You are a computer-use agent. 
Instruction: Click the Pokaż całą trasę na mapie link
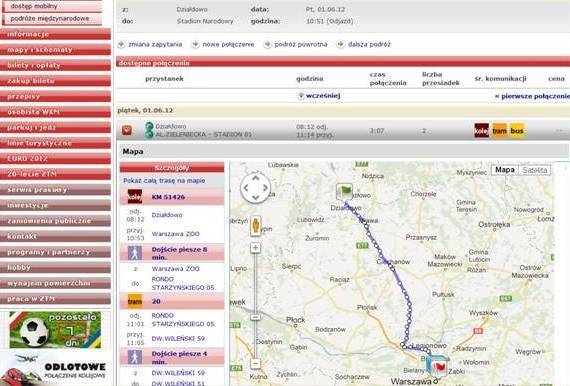[x=164, y=181]
